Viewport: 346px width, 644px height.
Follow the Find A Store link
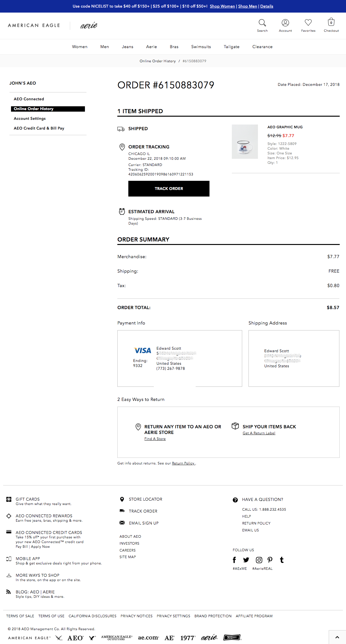pyautogui.click(x=155, y=439)
